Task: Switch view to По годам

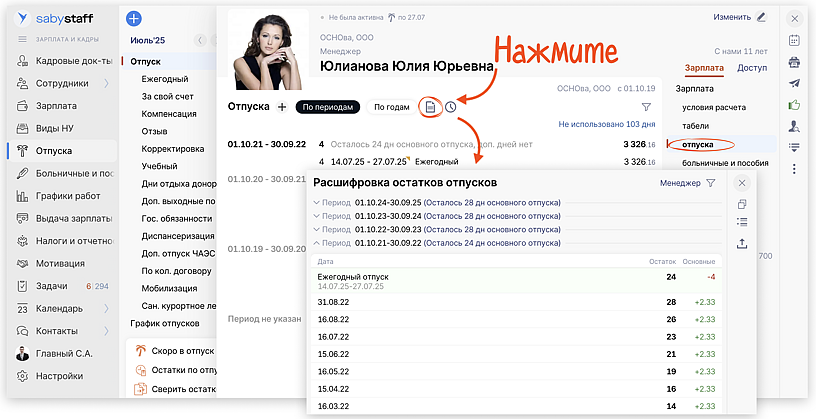Action: tap(391, 107)
